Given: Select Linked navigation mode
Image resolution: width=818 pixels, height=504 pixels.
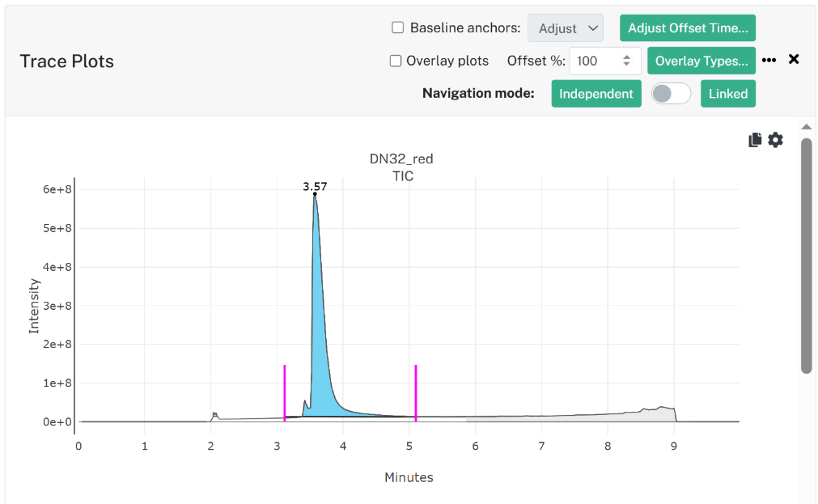Looking at the screenshot, I should [728, 94].
